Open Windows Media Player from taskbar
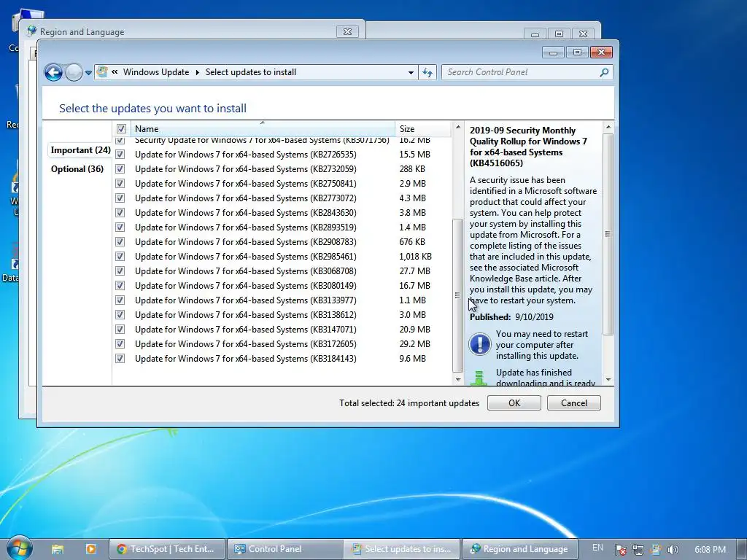747x560 pixels. tap(90, 549)
